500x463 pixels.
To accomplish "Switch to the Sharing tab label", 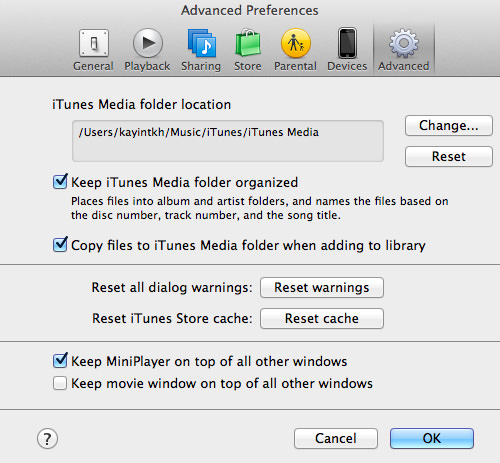I will pyautogui.click(x=201, y=66).
